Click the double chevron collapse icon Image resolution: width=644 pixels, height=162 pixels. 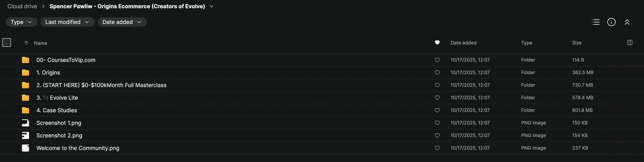click(627, 22)
